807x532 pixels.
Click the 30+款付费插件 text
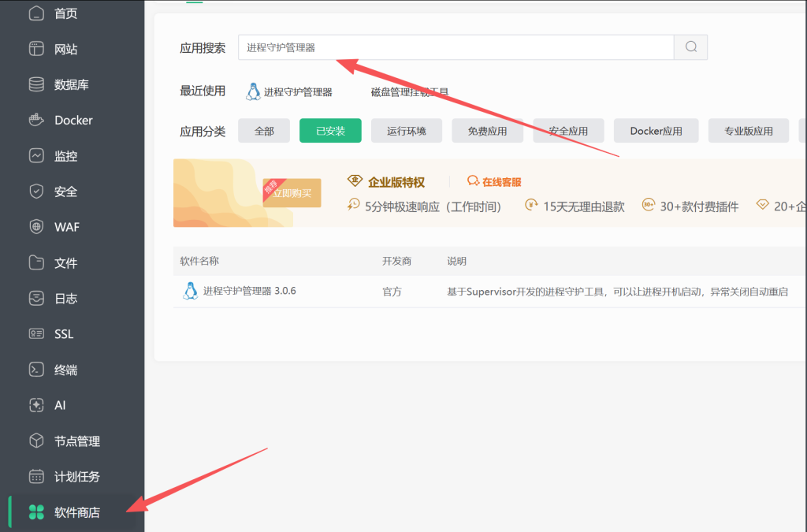[699, 206]
